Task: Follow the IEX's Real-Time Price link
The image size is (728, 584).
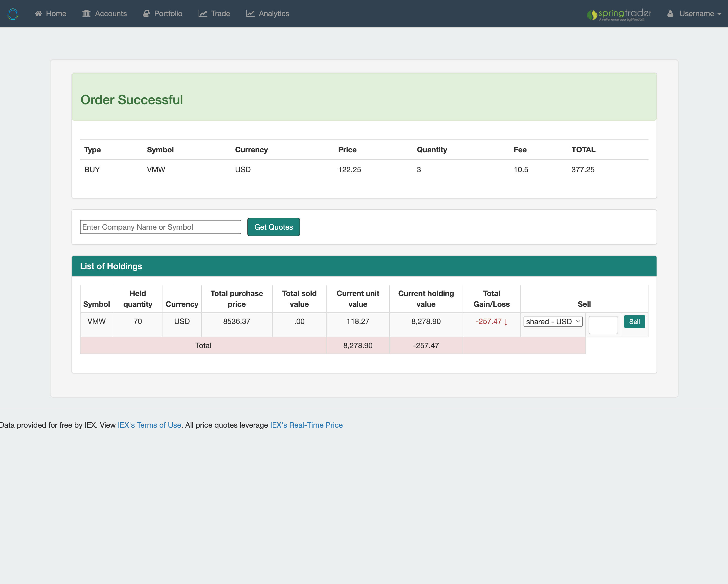Action: (x=306, y=425)
